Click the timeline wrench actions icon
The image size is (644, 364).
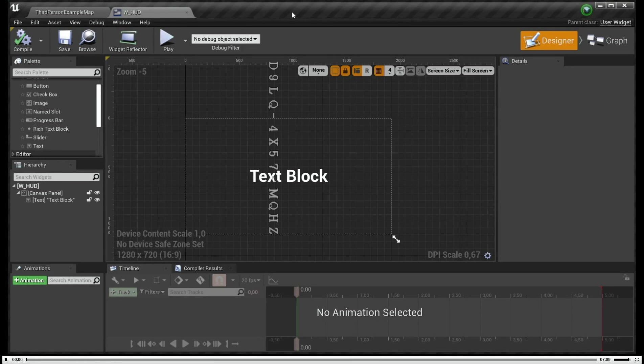click(x=115, y=280)
